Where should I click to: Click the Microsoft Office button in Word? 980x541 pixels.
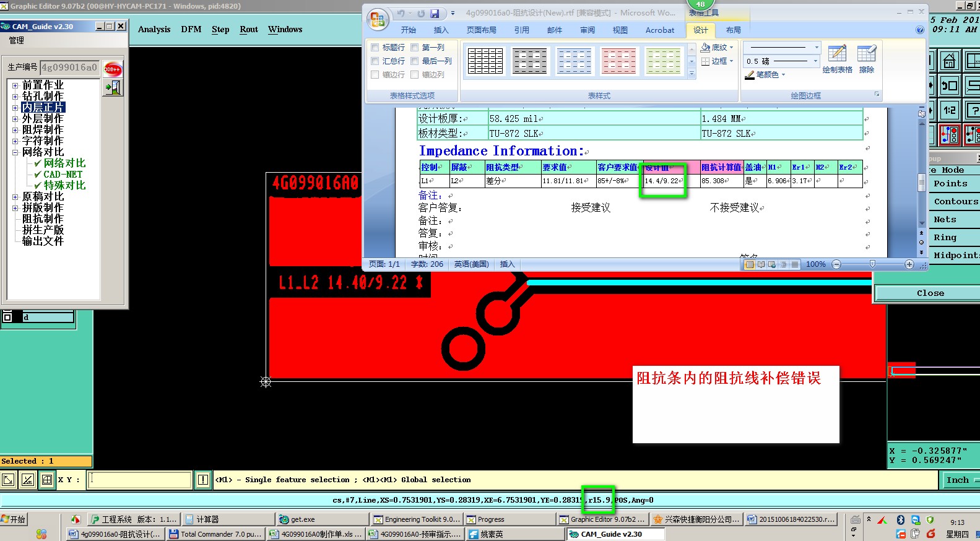377,19
